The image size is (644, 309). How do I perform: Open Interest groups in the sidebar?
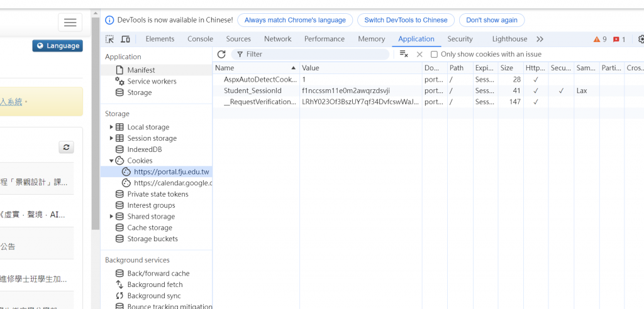click(156, 205)
